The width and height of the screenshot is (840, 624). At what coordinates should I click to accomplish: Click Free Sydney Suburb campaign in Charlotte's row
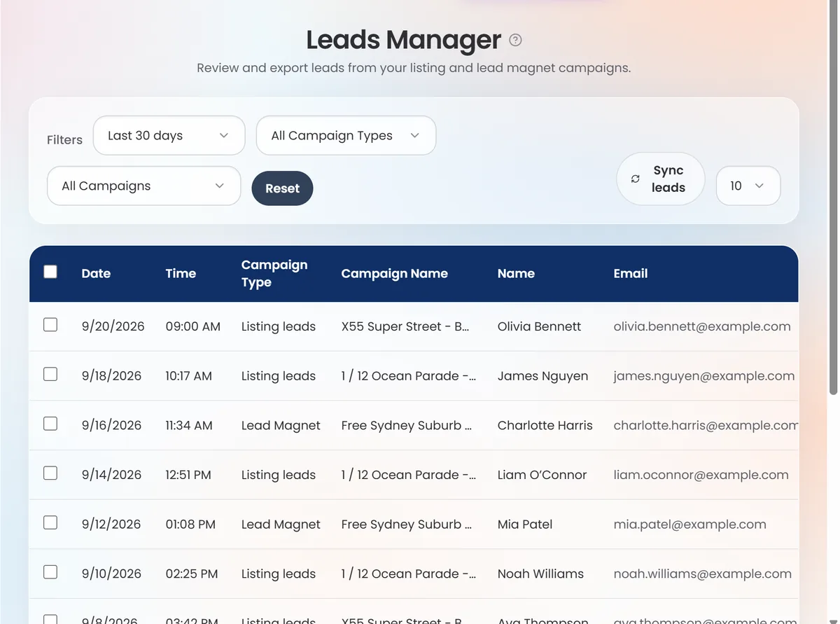point(407,425)
